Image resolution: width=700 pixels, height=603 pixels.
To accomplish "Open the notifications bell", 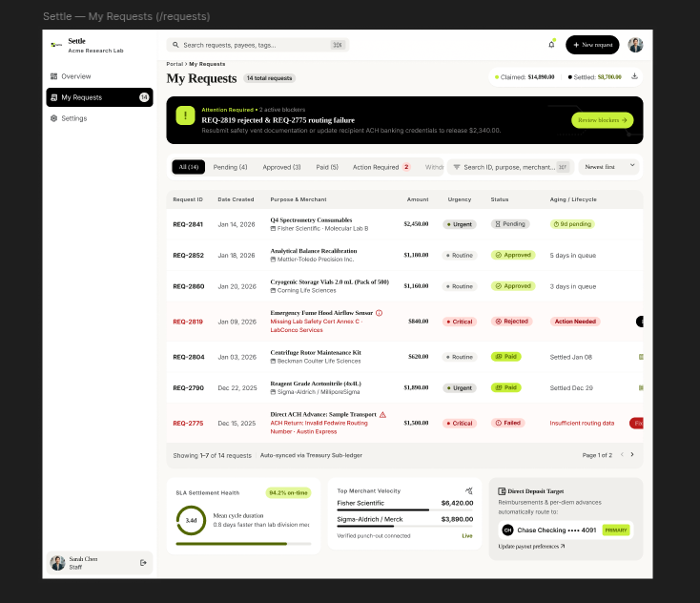I will [x=551, y=45].
